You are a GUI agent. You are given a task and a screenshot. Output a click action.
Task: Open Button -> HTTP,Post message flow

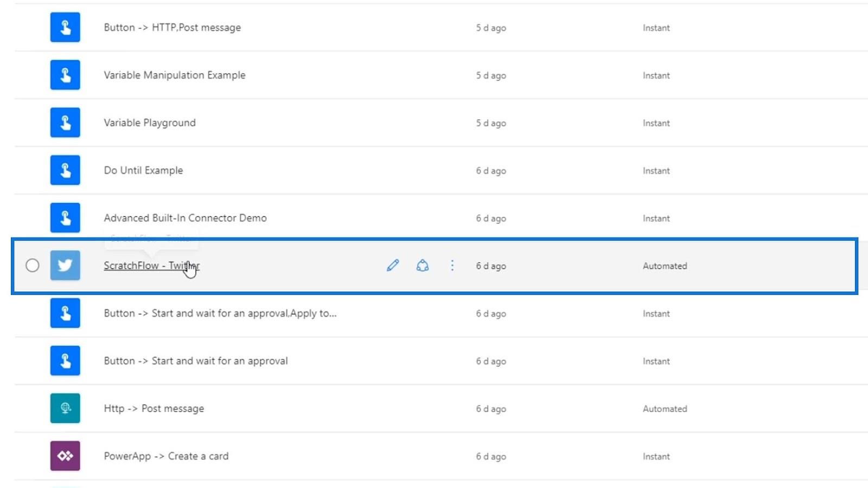[173, 28]
